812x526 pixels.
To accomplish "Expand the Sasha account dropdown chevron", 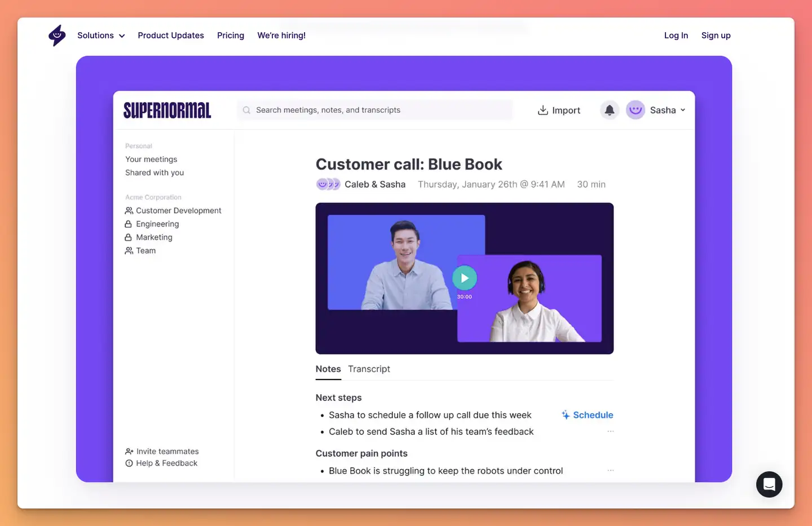I will 683,110.
